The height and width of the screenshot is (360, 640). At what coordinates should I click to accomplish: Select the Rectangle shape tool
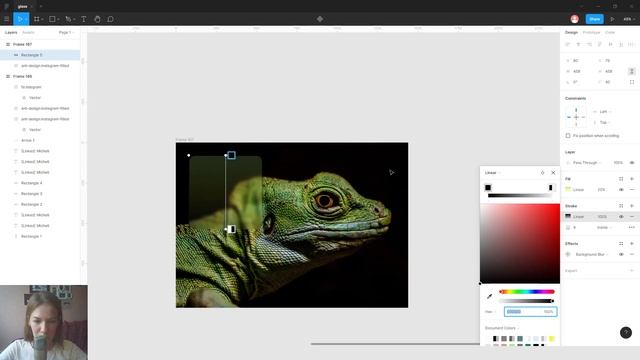point(52,19)
